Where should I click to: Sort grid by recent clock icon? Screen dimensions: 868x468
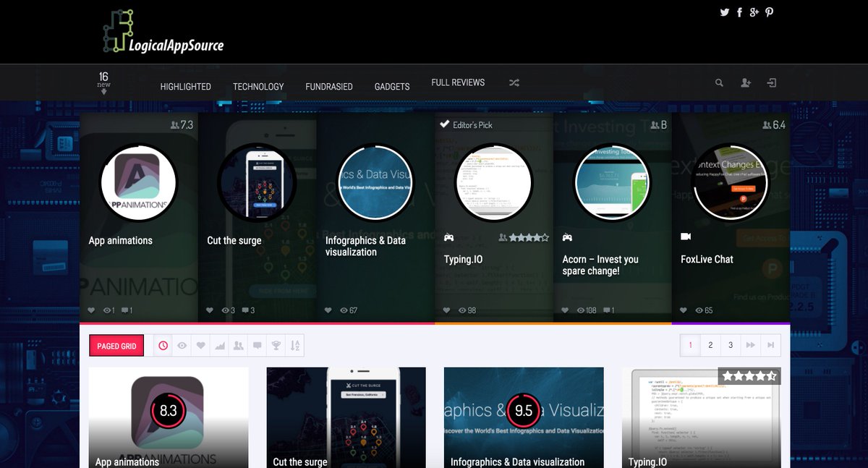click(163, 346)
